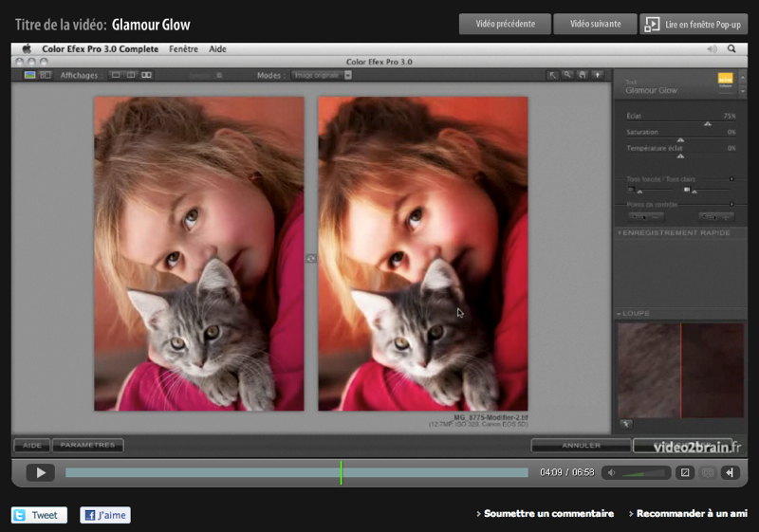Select the arrow pointer tool

pyautogui.click(x=552, y=75)
